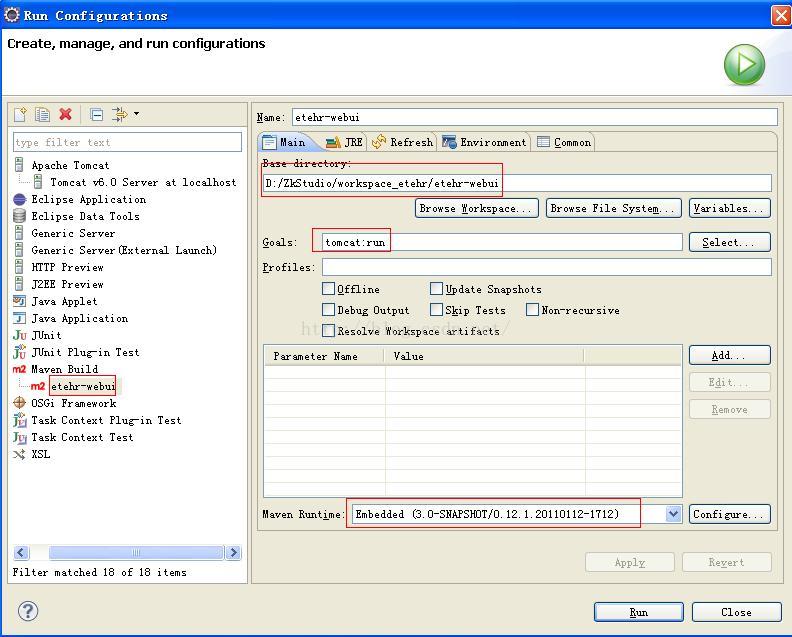Click the Maven Build m2 icon
792x637 pixels.
click(19, 369)
